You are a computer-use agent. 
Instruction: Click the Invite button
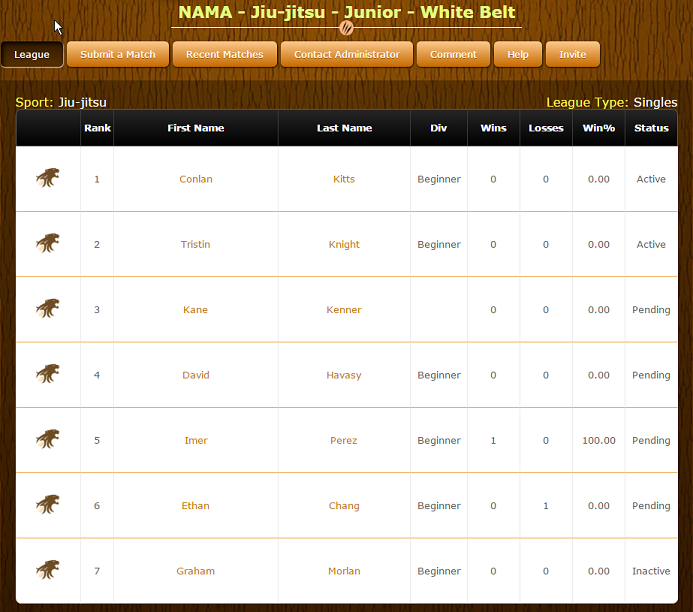[573, 54]
